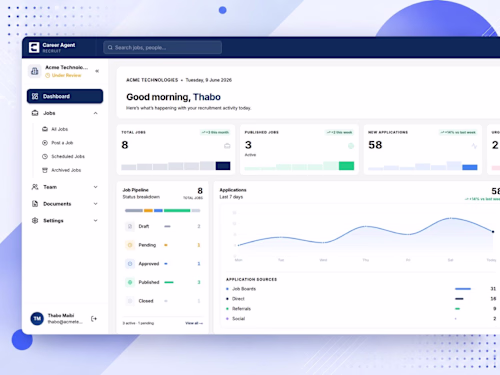Click the briefcase icon in Total Jobs card
Screen dimensions: 500x375
tap(227, 146)
